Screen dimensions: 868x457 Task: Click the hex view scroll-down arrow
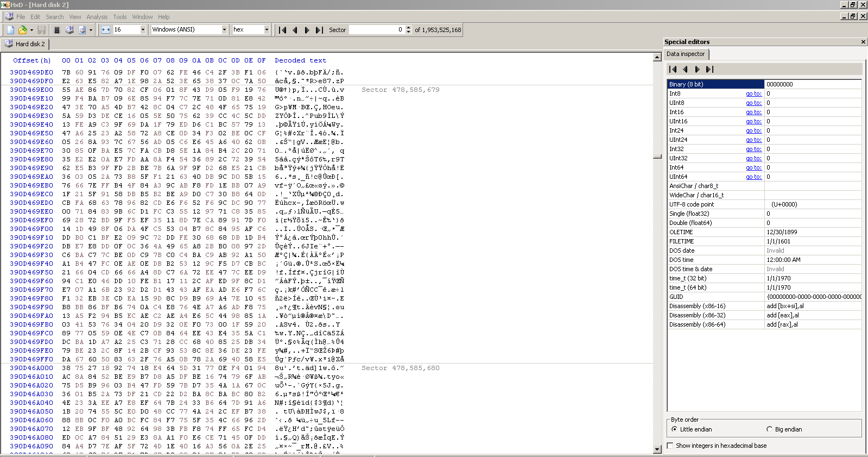[x=657, y=448]
